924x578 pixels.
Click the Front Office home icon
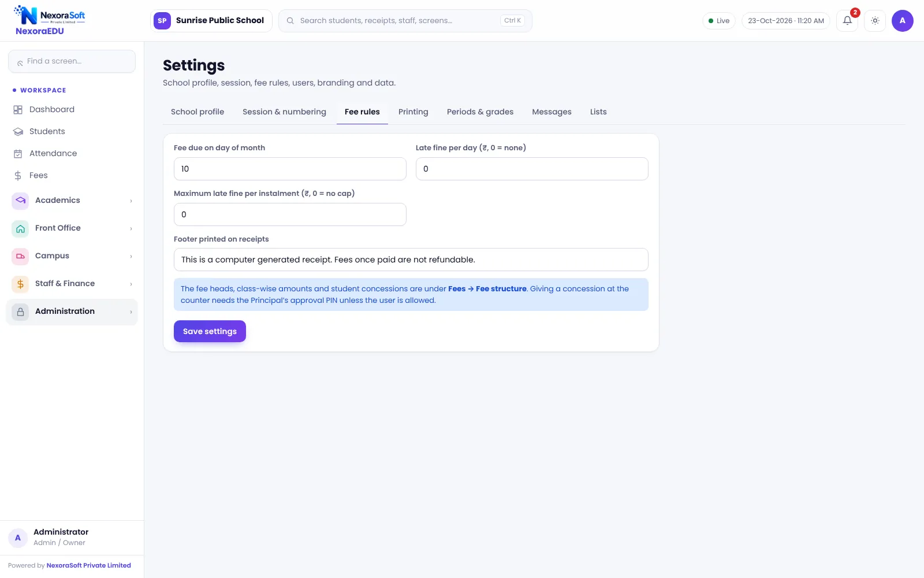coord(20,228)
